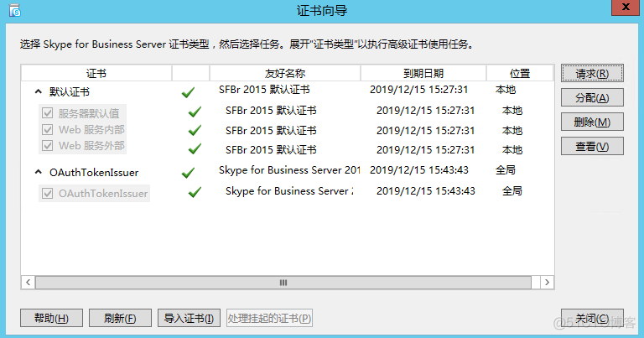Select the 服务器默认值 label

89,113
